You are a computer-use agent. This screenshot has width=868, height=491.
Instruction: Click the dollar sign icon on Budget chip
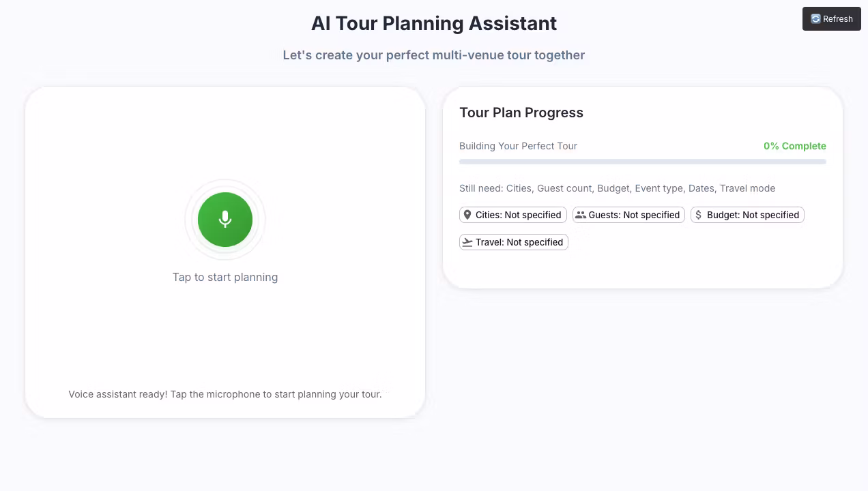pos(699,215)
